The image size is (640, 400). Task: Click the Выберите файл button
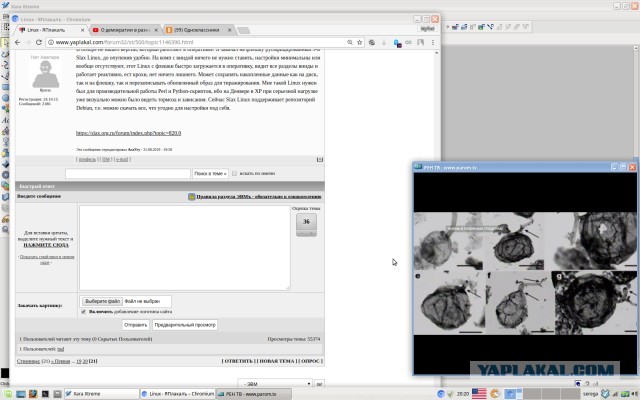[x=102, y=301]
